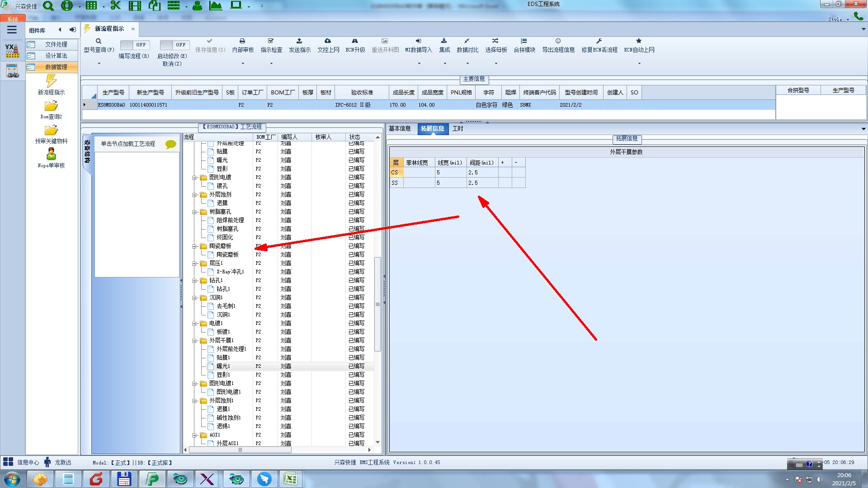
Task: Open 新流程指示 lightning icon in sidebar
Action: [x=51, y=81]
